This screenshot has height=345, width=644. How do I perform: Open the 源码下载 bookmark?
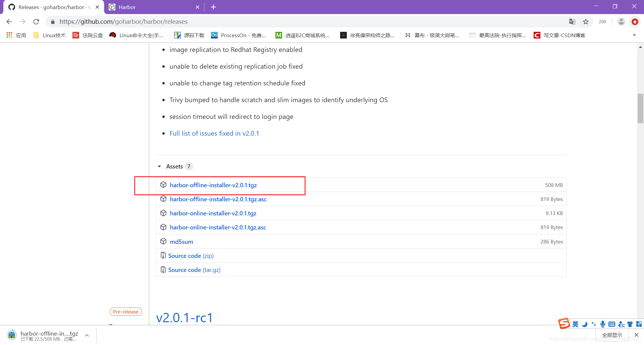pos(189,35)
